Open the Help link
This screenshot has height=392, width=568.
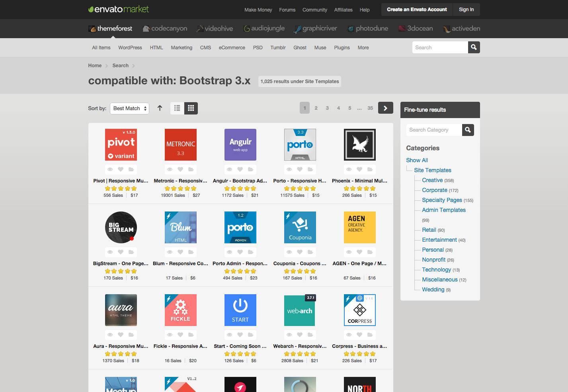point(365,10)
